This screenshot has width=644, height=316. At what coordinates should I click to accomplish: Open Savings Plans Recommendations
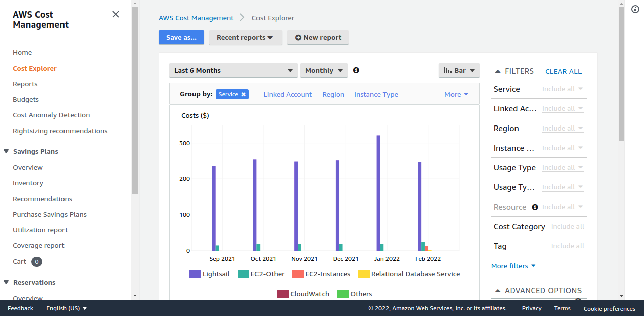(42, 199)
